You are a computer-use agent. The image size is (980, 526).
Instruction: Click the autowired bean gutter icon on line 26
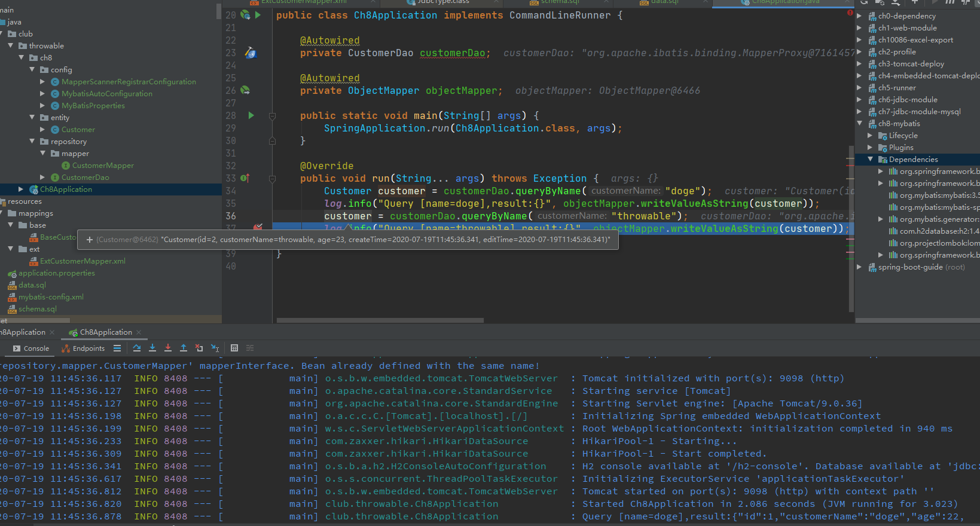pyautogui.click(x=245, y=90)
